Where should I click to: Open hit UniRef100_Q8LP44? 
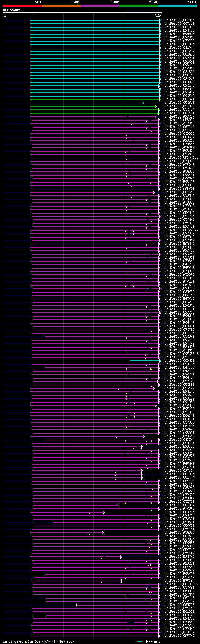click(179, 48)
